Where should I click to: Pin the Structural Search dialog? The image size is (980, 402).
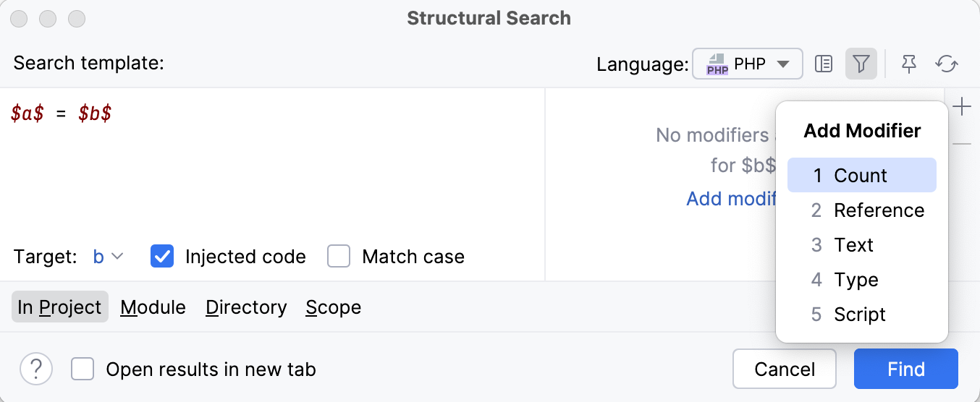coord(909,64)
